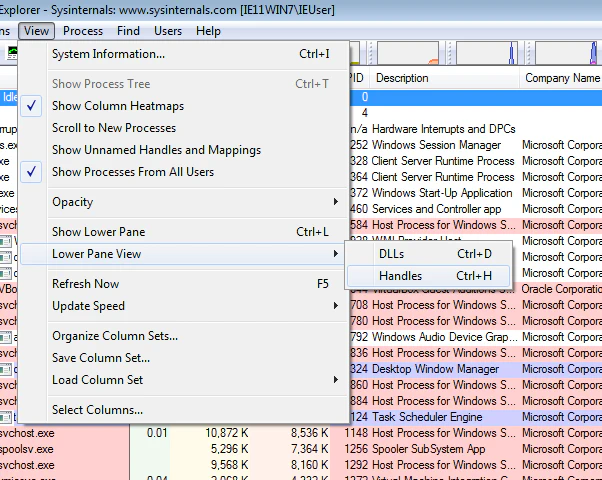Select Windows Audio Device Graph row
The image size is (602, 480).
click(476, 337)
